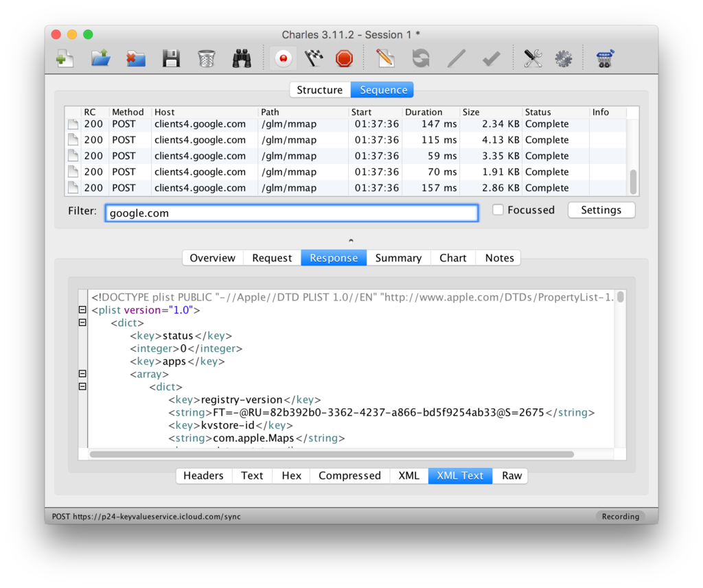The image size is (703, 588).
Task: Click the grey edit slash toolbar icon
Action: coord(456,59)
